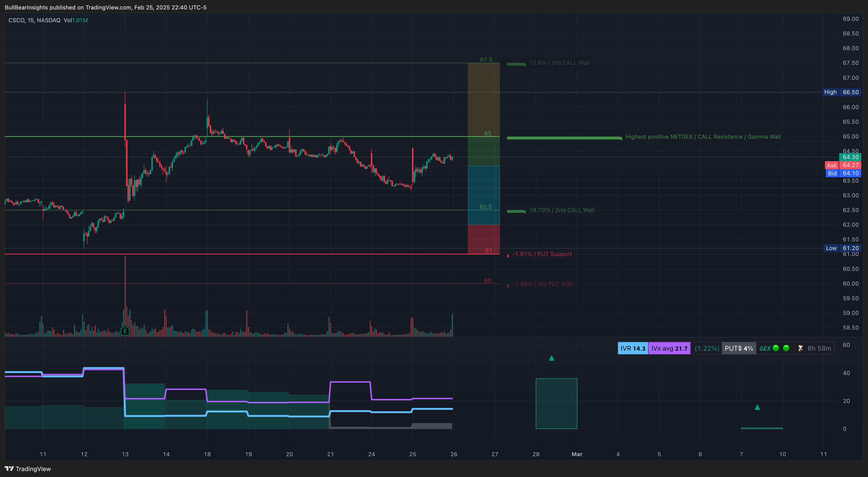The height and width of the screenshot is (477, 868).
Task: Click the second green GEX indicator dot
Action: coord(786,348)
